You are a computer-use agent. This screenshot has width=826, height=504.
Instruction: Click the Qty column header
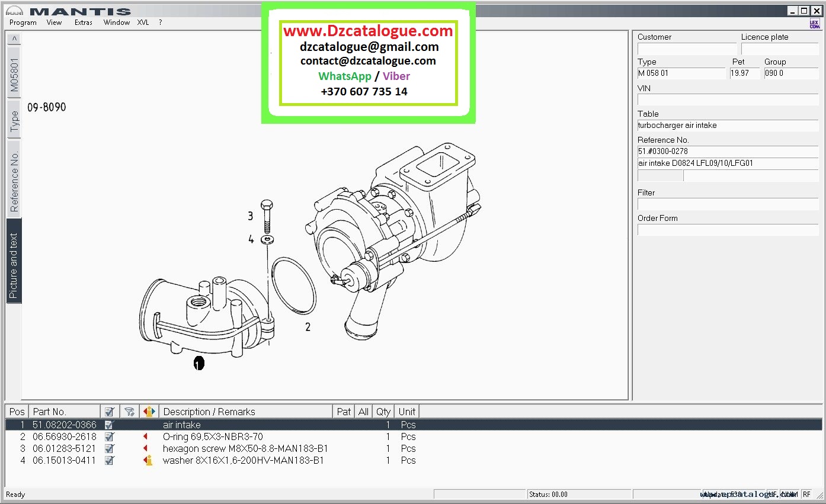pos(383,412)
